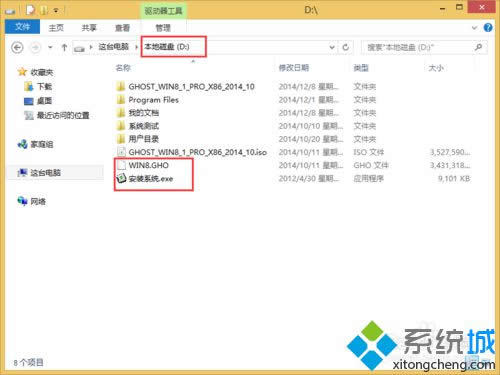500x375 pixels.
Task: Select 家庭组 in navigation pane
Action: [41, 144]
